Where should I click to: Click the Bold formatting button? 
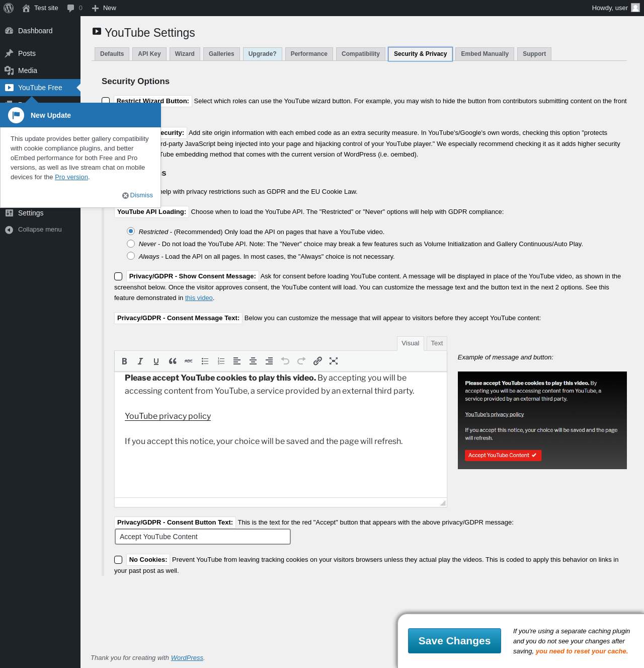(124, 361)
